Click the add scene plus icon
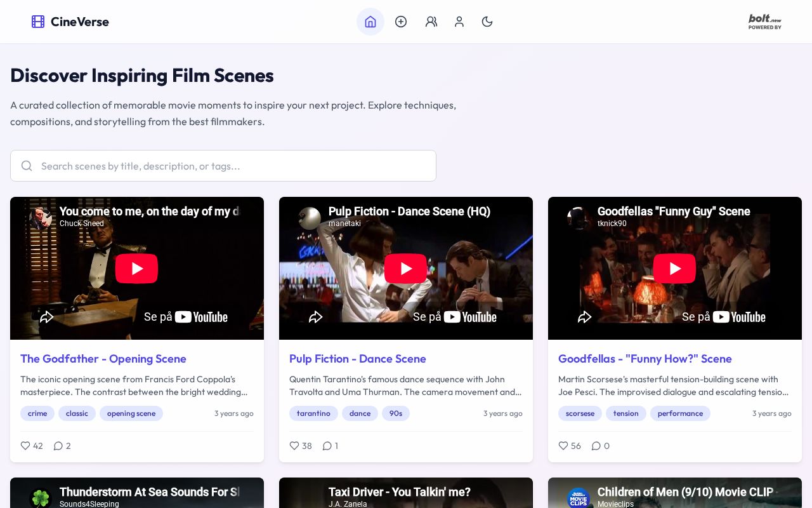 click(401, 22)
